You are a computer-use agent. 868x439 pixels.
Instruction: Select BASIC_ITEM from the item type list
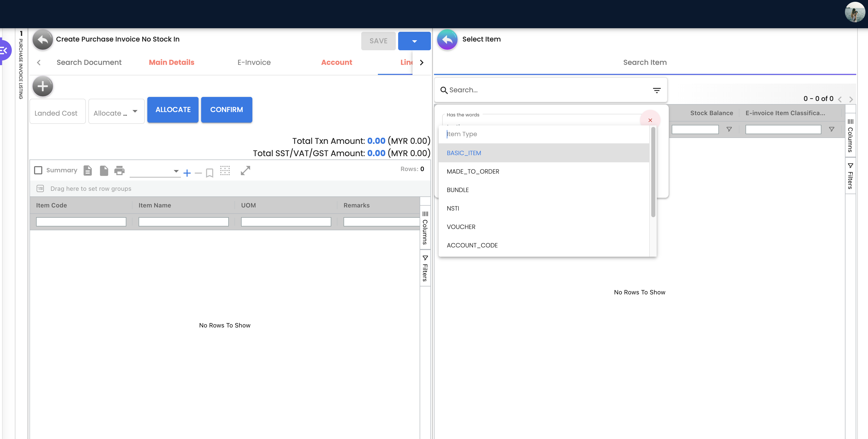point(543,153)
